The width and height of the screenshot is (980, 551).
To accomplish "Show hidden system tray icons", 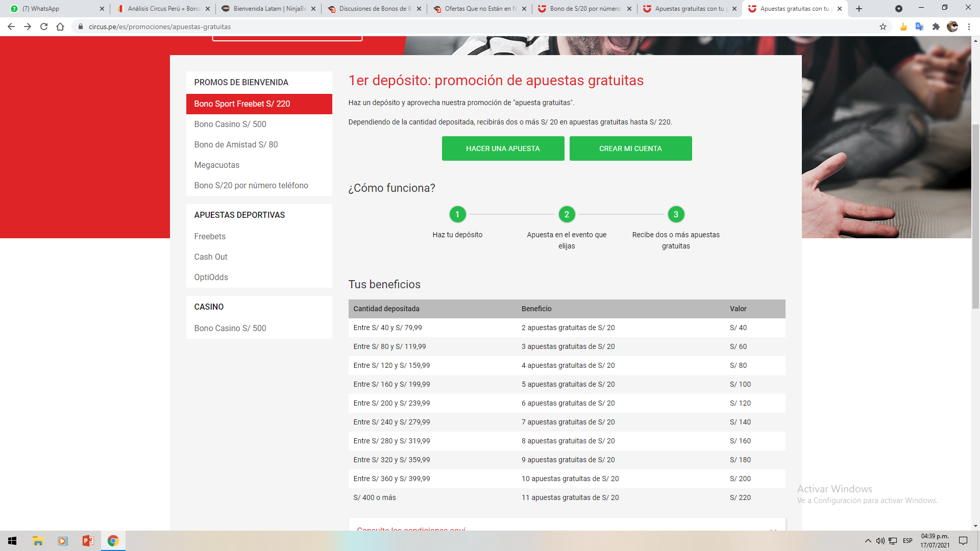I will (868, 541).
